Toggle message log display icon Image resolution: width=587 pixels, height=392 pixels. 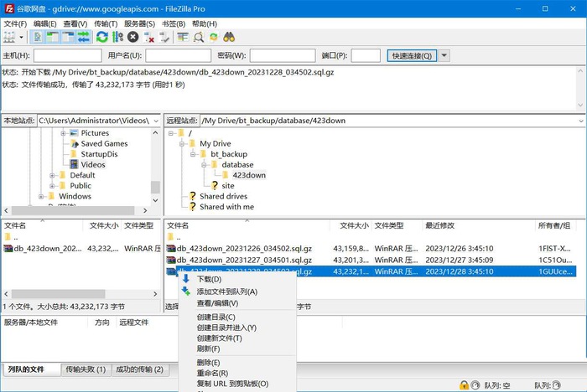[x=38, y=37]
